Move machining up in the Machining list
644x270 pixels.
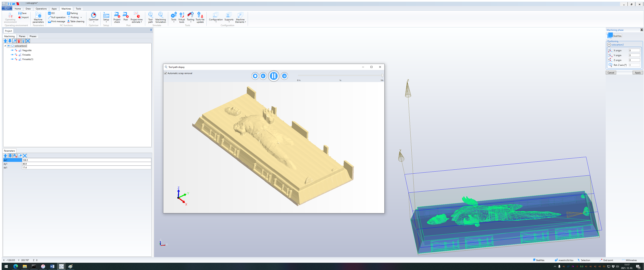tap(5, 41)
